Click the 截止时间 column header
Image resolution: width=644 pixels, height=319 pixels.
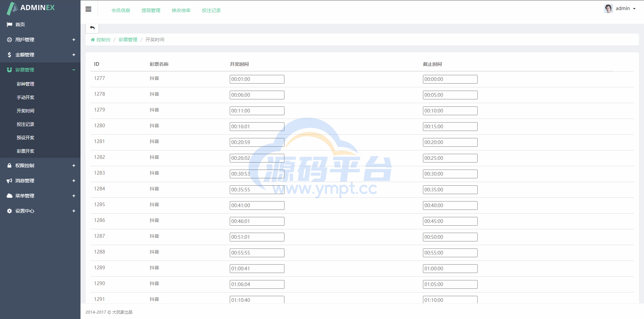432,64
